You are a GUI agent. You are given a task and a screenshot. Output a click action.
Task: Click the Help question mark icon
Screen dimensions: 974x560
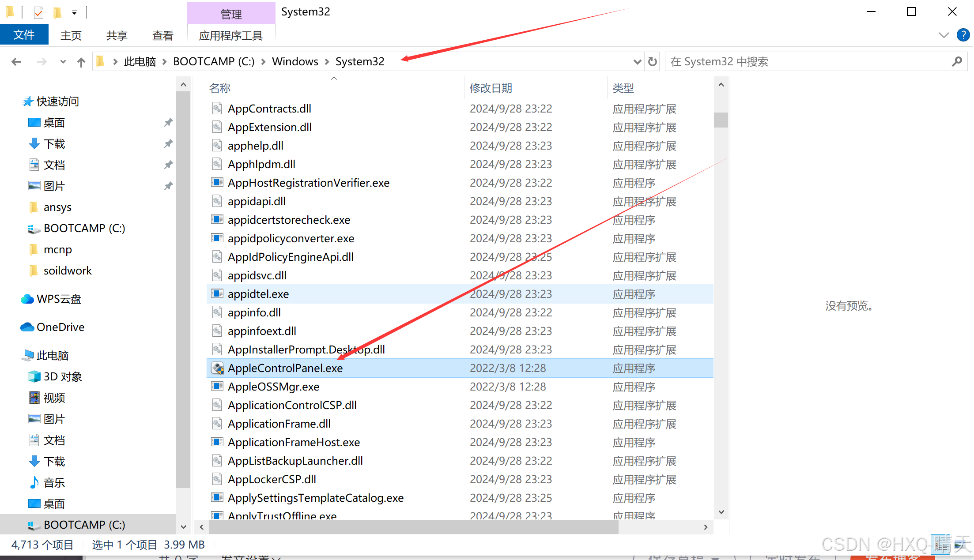click(x=963, y=35)
